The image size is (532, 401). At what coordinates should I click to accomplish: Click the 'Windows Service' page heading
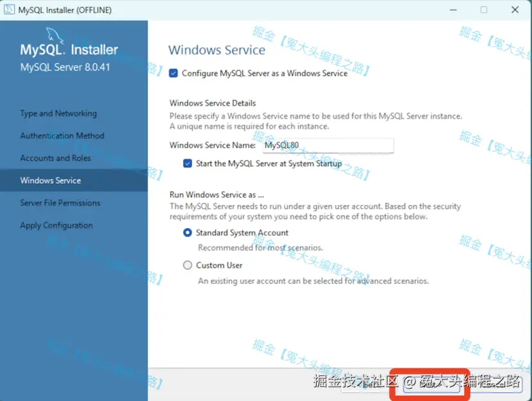[217, 50]
